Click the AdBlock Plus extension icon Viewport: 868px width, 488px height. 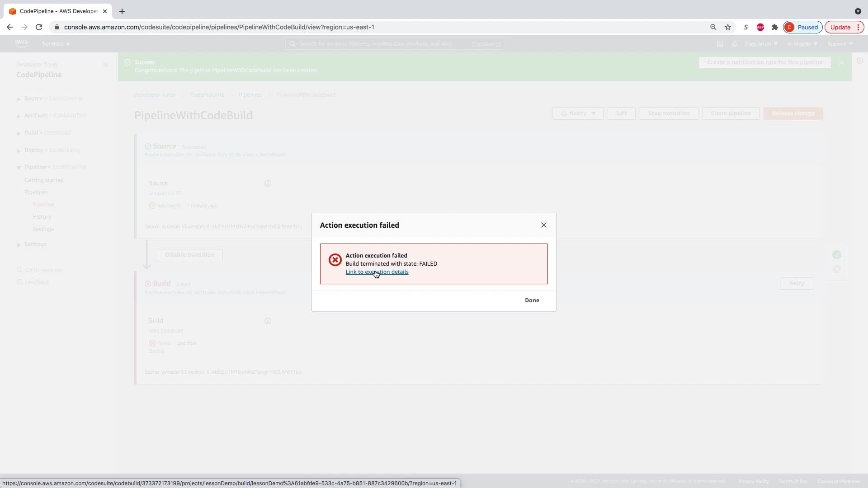[760, 27]
